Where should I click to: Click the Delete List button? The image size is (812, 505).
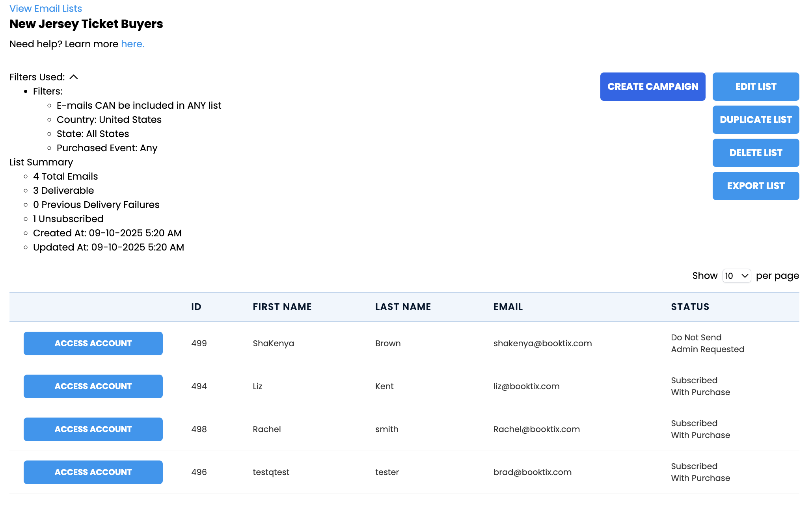click(x=755, y=153)
